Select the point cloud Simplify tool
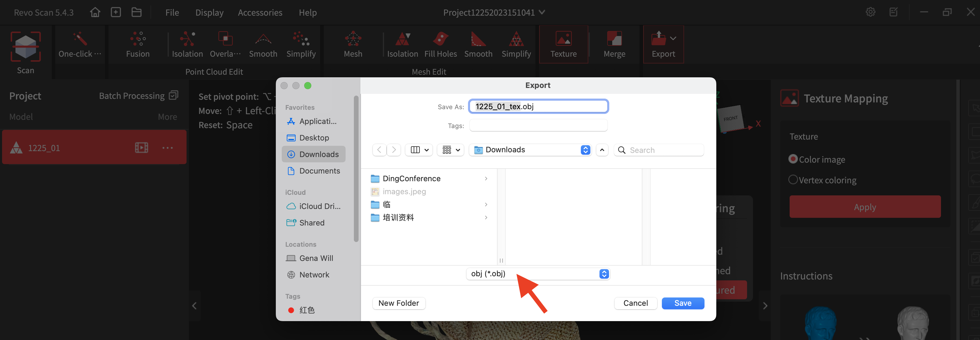Viewport: 980px width, 340px height. click(x=301, y=40)
